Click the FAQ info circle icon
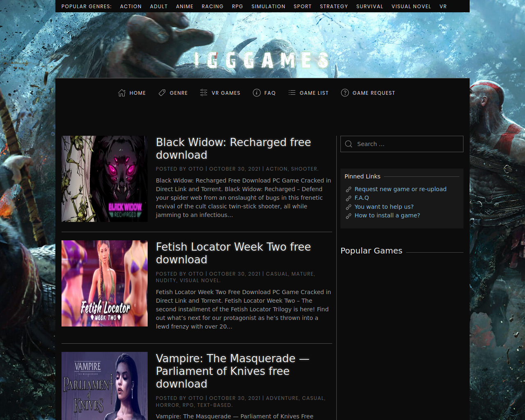Image resolution: width=525 pixels, height=420 pixels. 257,93
